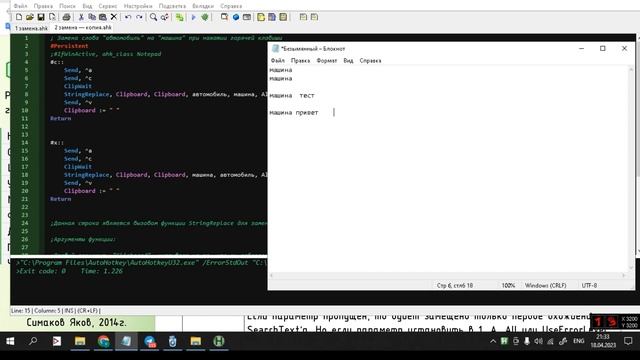Click the Replace icon next to Find
This screenshot has width=640, height=360.
point(165,17)
